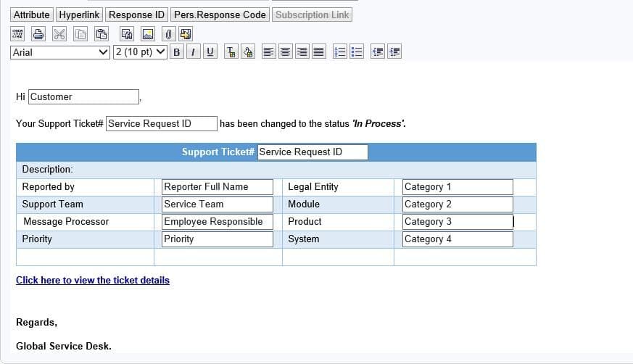Click the Find binoculars icon
This screenshot has width=633, height=364.
click(x=127, y=33)
